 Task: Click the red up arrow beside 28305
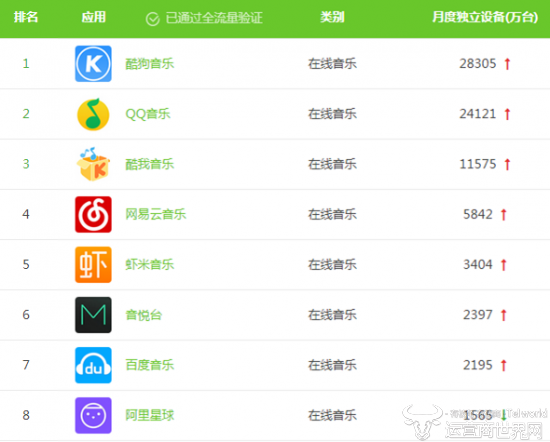click(x=507, y=64)
